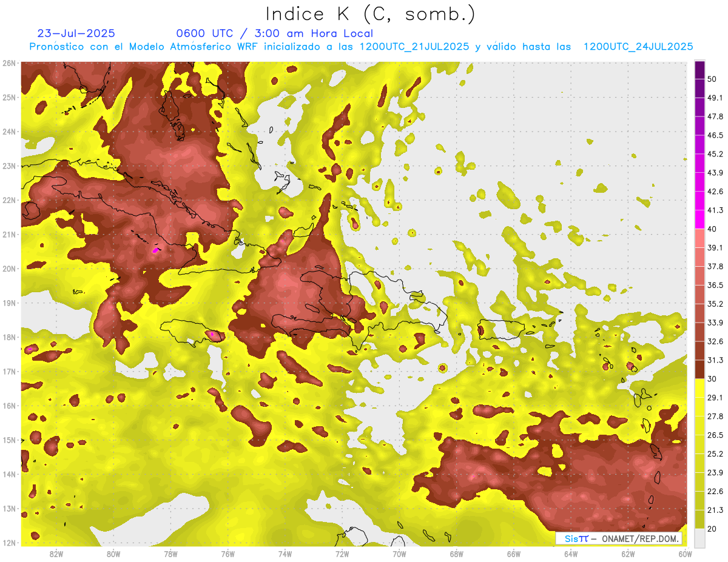Screen dimensions: 728x562
Task: Click longitude label 82W
Action: tap(56, 554)
